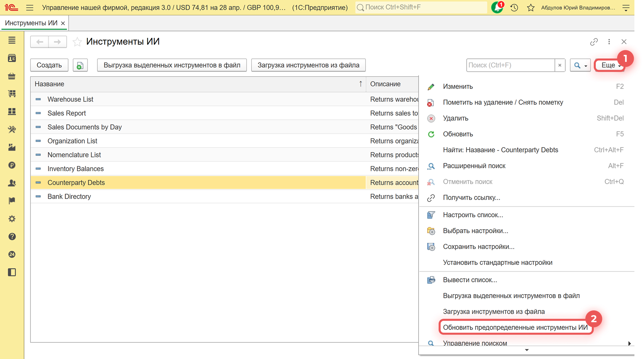Open the help question mark sidebar icon
The height and width of the screenshot is (359, 644).
click(x=12, y=237)
